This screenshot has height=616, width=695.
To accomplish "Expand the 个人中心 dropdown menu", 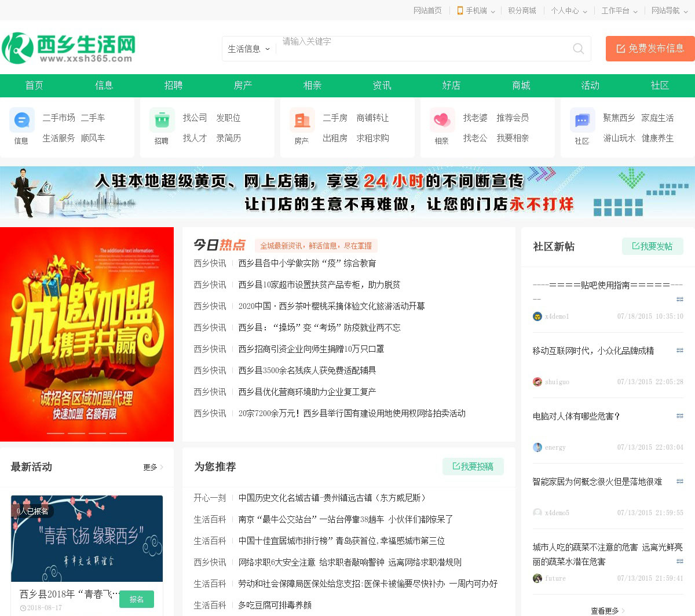I will pyautogui.click(x=568, y=10).
